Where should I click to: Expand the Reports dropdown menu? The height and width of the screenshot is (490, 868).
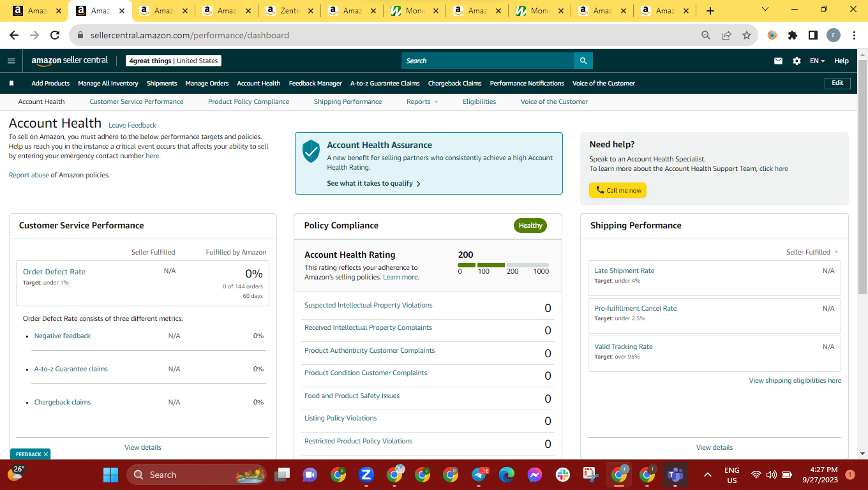pyautogui.click(x=423, y=101)
